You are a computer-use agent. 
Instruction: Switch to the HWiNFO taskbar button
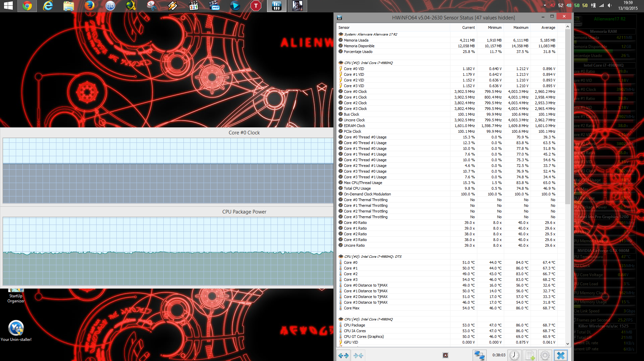click(x=277, y=6)
